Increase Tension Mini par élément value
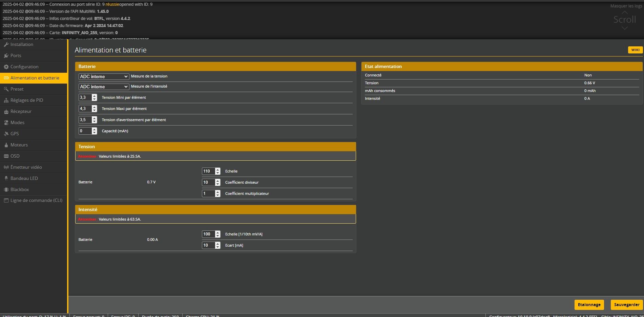Viewport: 644px width, 317px height. 95,96
